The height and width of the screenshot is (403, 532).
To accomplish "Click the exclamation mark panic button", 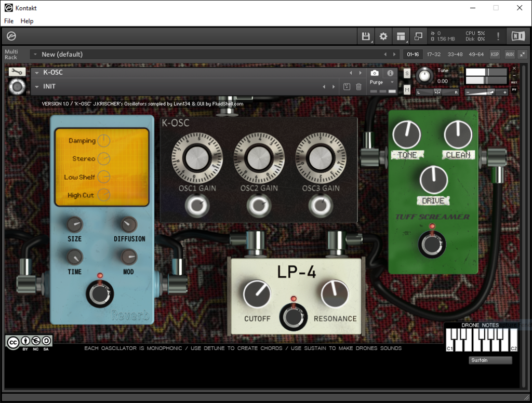I will (498, 36).
